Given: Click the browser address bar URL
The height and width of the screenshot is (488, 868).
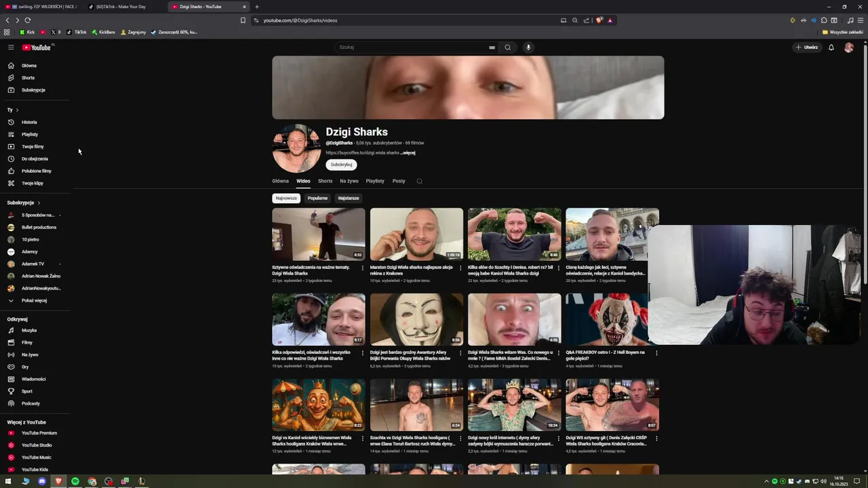Looking at the screenshot, I should pyautogui.click(x=300, y=20).
